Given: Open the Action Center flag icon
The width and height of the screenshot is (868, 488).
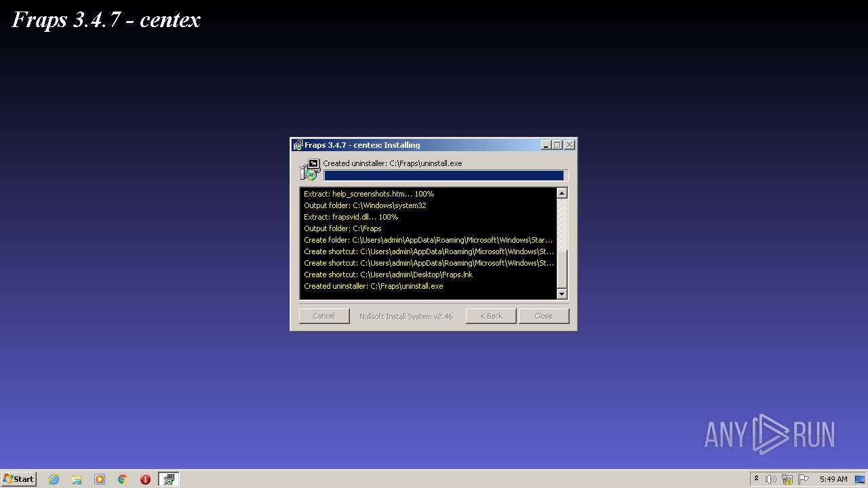Looking at the screenshot, I should tap(804, 479).
